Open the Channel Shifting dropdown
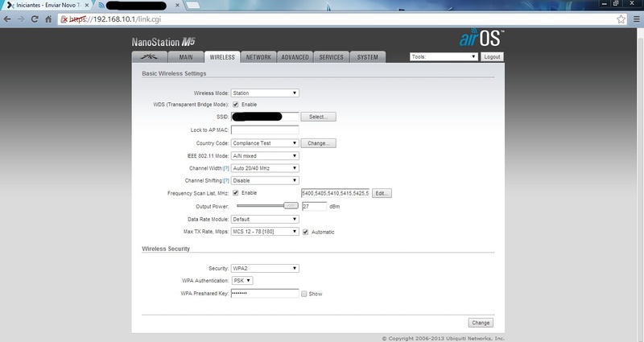The image size is (644, 342). point(265,180)
